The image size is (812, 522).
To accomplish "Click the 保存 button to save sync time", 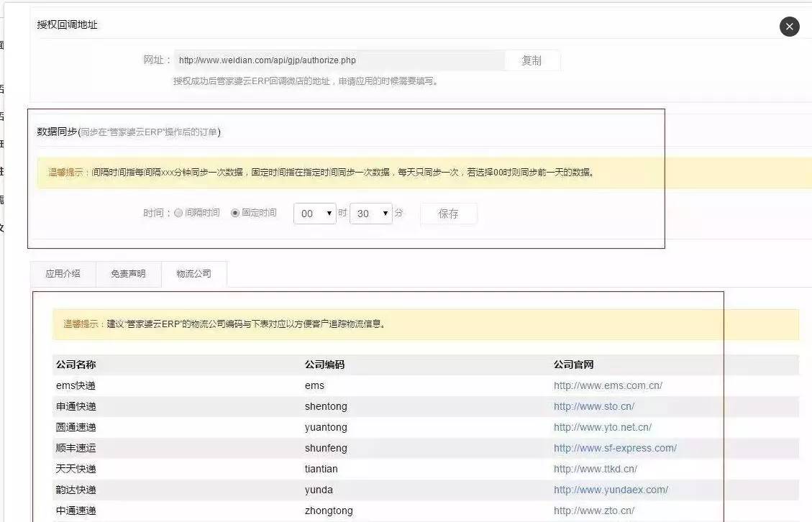I will (448, 214).
